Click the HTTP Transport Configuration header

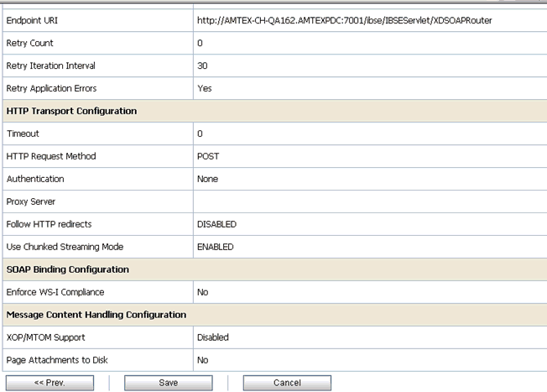(x=71, y=111)
